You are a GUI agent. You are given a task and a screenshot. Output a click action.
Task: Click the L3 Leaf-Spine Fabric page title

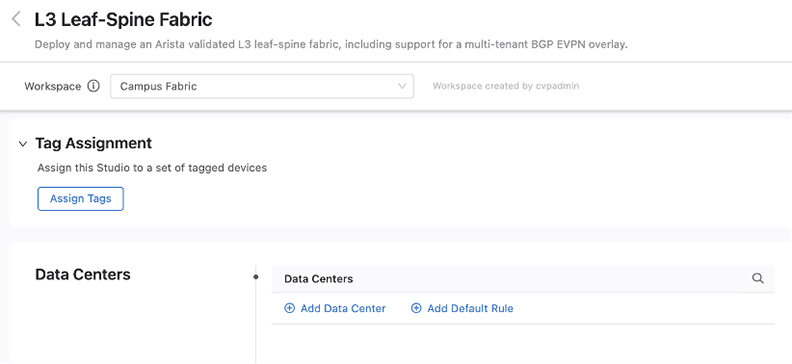point(124,20)
